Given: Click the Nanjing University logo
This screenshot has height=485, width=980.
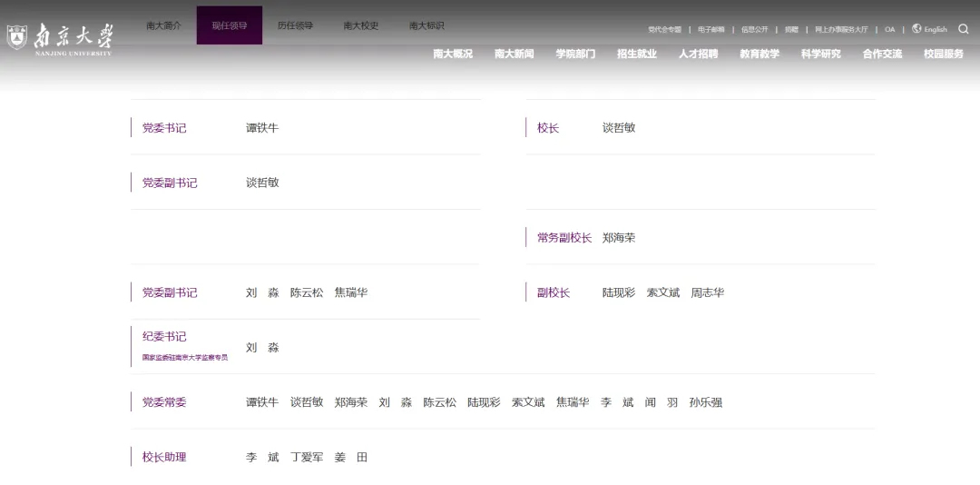Looking at the screenshot, I should pos(60,39).
